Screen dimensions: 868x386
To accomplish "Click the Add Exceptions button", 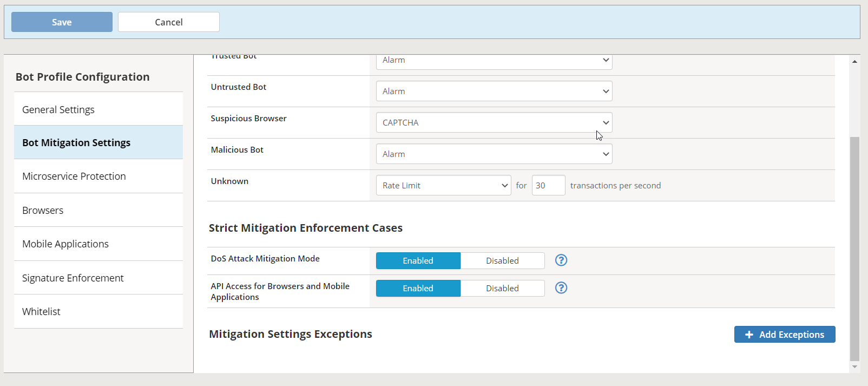I will tap(784, 335).
